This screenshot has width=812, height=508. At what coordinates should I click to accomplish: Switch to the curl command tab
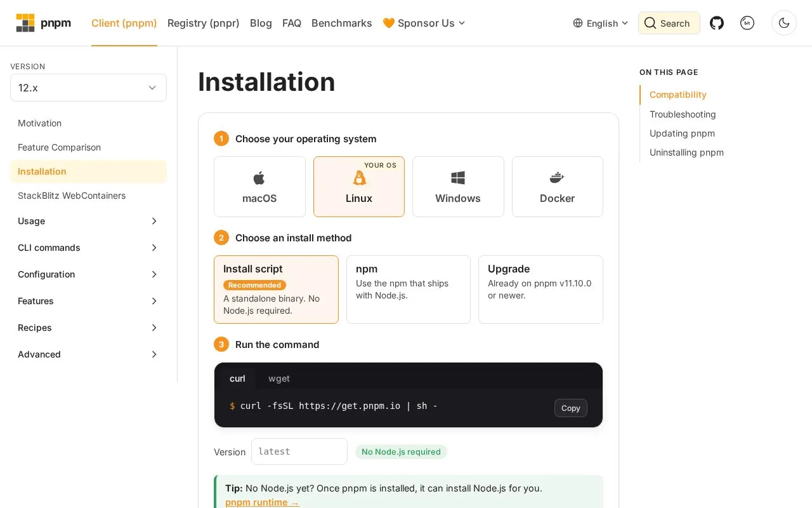click(x=237, y=378)
